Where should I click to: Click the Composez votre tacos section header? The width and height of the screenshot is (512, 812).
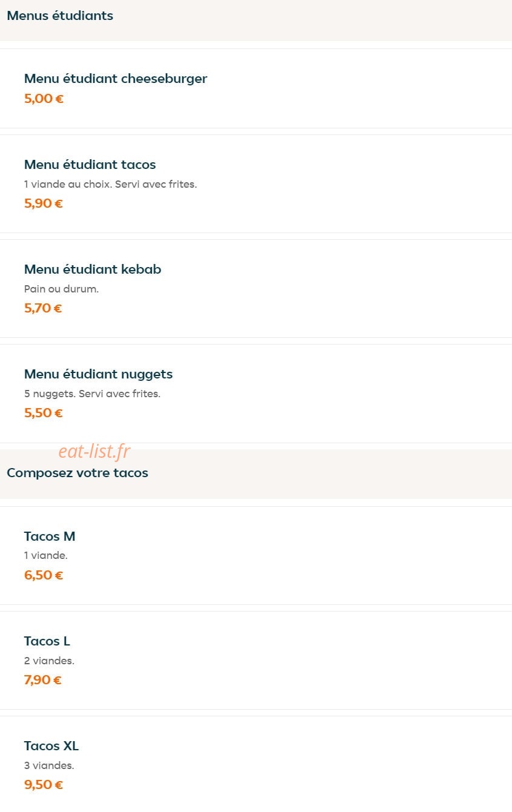[77, 473]
